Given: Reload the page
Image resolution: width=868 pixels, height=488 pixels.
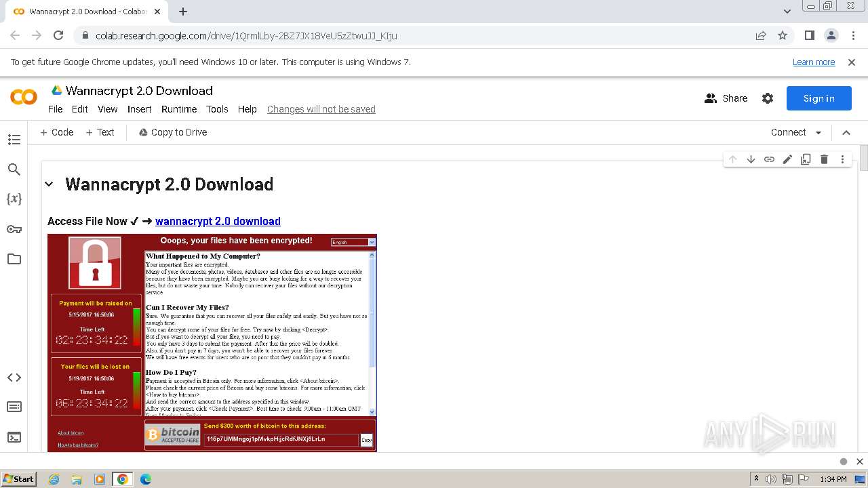Looking at the screenshot, I should tap(58, 35).
